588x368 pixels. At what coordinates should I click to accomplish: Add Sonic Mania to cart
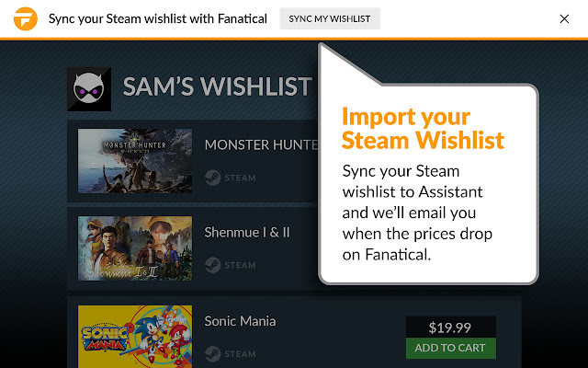point(450,348)
